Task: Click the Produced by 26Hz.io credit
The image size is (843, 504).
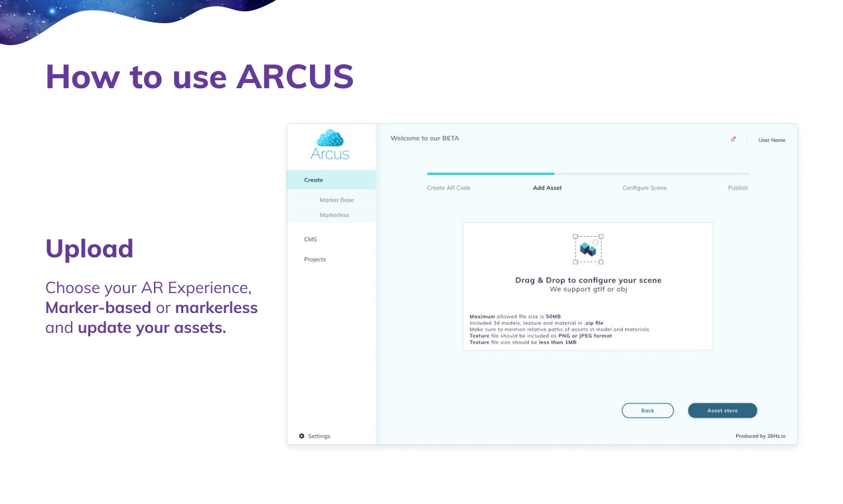Action: (x=761, y=436)
